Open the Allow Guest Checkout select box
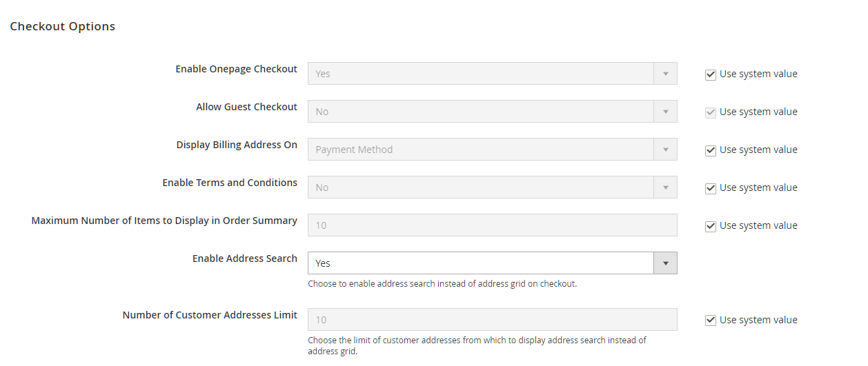 click(x=480, y=112)
